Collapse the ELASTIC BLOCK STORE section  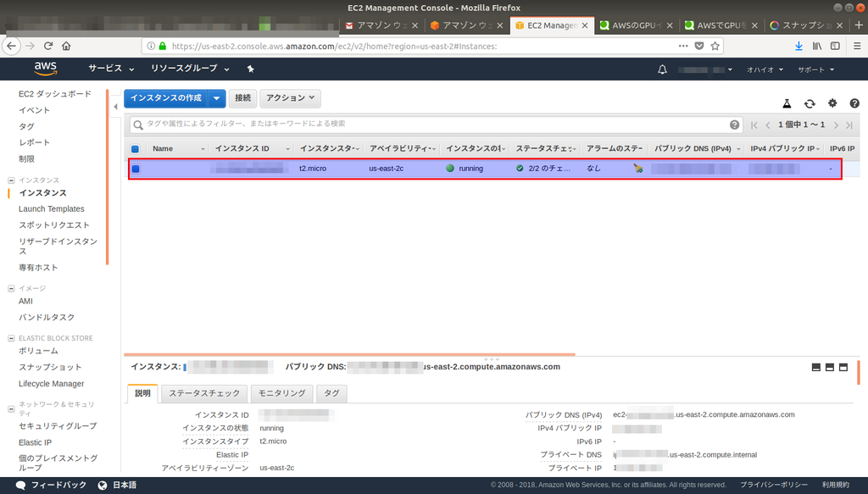pos(11,338)
